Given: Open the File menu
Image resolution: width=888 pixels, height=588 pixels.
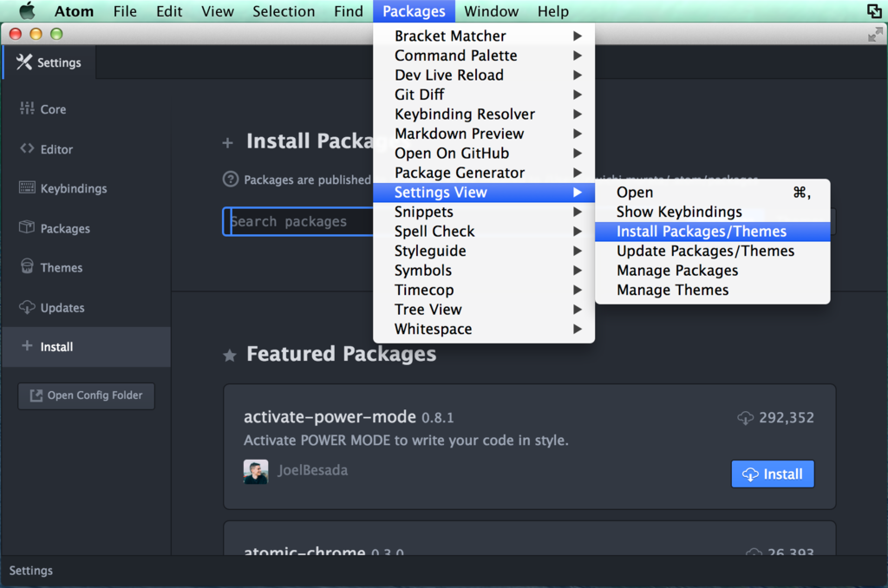Looking at the screenshot, I should pyautogui.click(x=125, y=11).
